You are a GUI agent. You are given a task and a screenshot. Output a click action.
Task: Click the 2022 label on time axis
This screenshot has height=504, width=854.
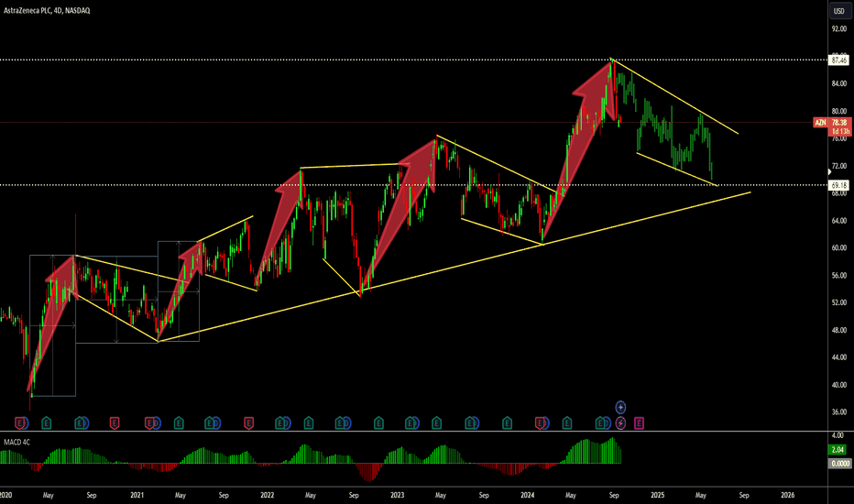[267, 495]
